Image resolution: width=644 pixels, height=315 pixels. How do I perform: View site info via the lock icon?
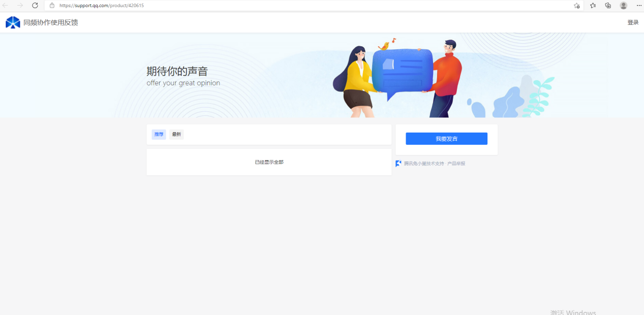tap(52, 6)
